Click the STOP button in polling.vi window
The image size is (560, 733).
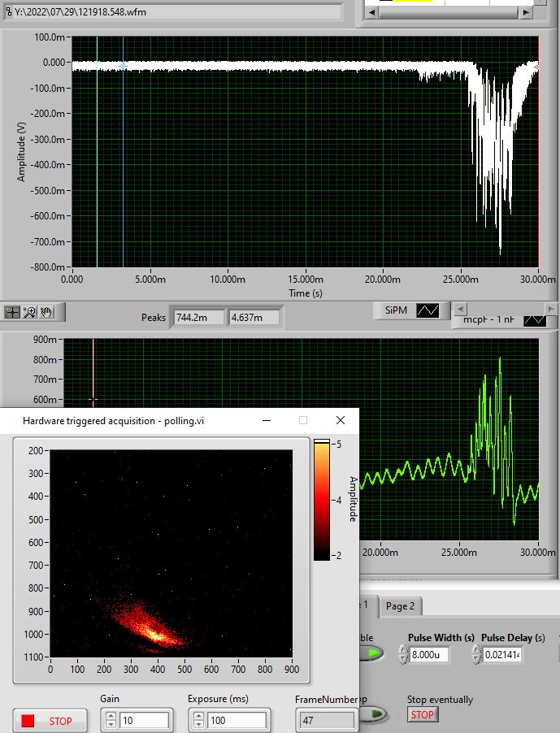click(x=50, y=720)
